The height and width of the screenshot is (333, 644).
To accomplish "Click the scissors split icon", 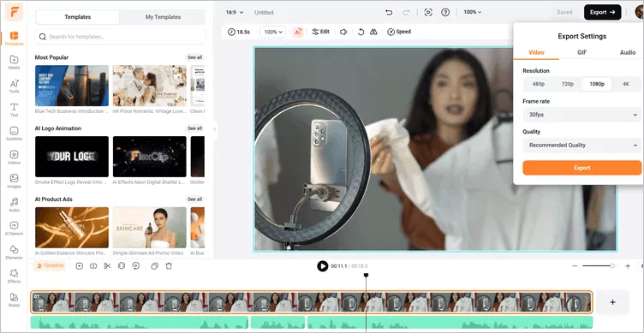I will 107,266.
